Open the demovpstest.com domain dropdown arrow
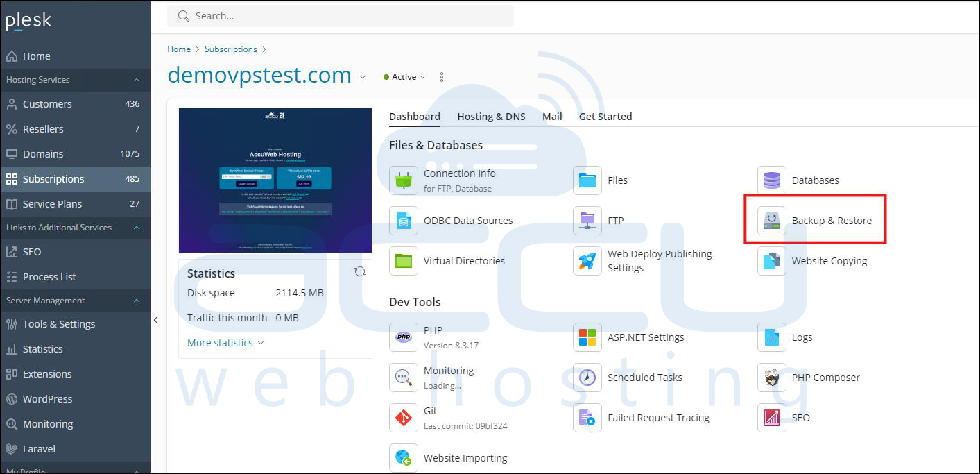The width and height of the screenshot is (980, 474). tap(363, 77)
